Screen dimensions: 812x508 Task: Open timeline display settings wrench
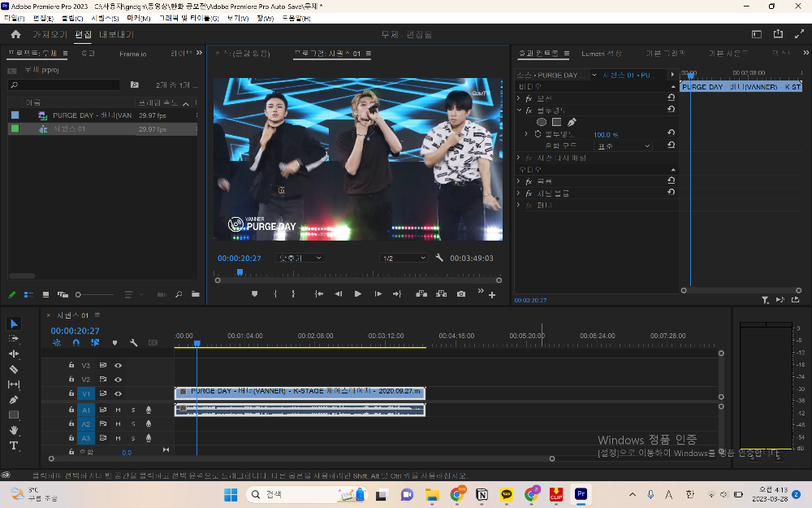134,343
